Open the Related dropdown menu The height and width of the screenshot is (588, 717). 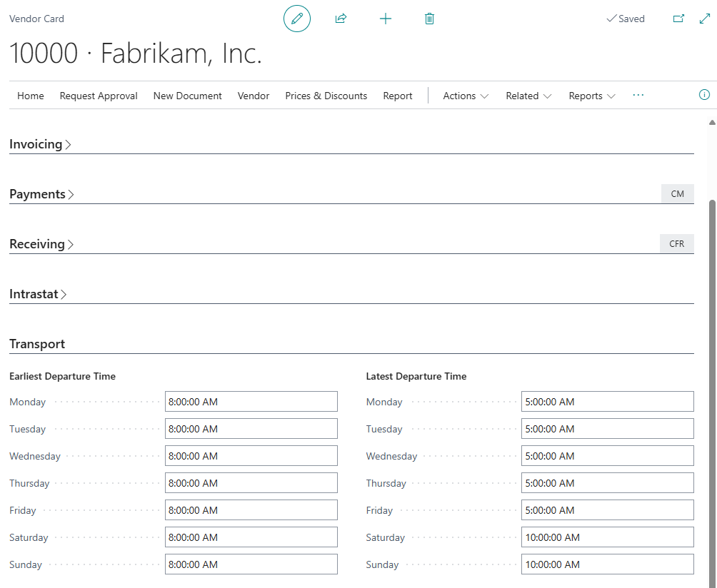tap(528, 96)
